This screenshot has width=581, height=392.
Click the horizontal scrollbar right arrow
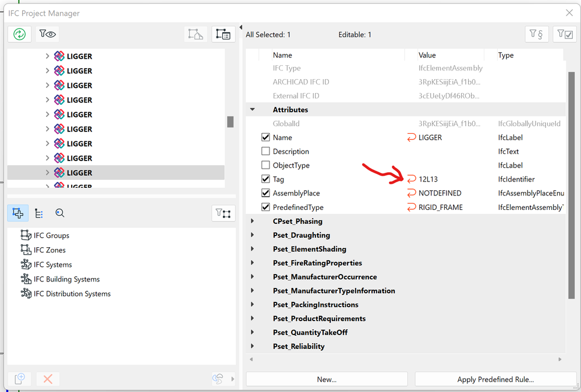coord(559,359)
